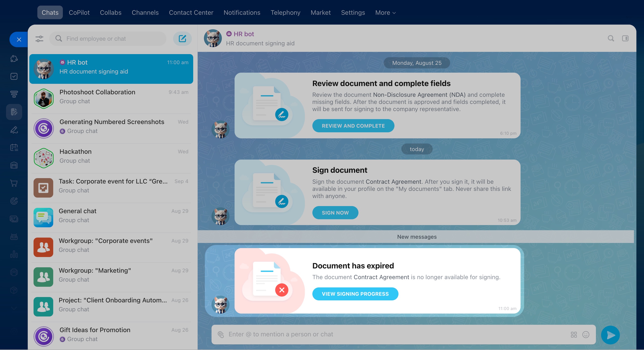The image size is (644, 350).
Task: Click the magnifier icon in chat search field
Action: tap(59, 38)
